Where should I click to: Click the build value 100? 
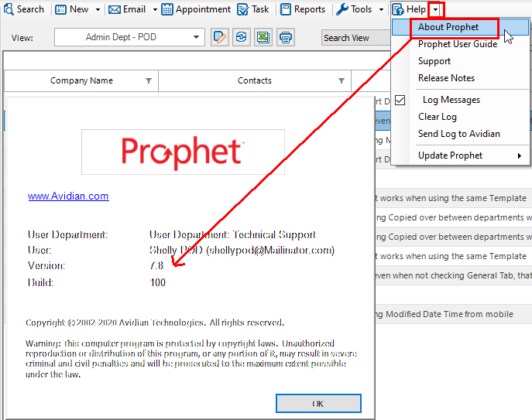coord(157,282)
